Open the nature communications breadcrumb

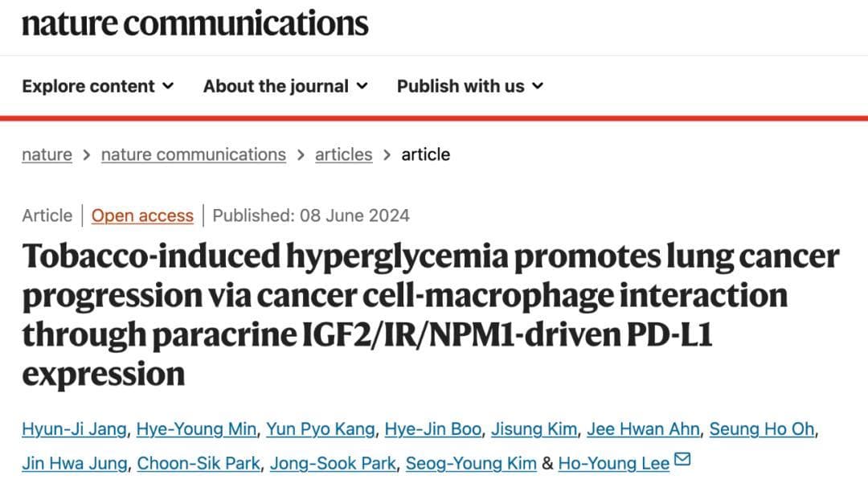click(x=193, y=154)
